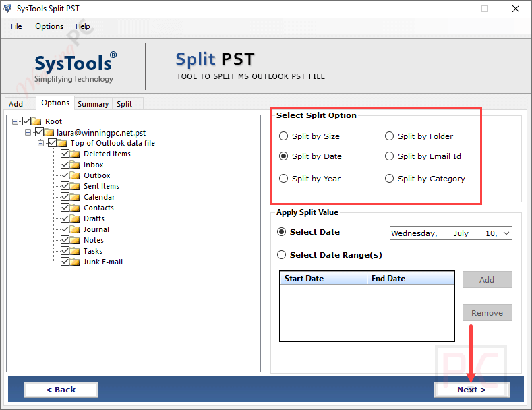Viewport: 532px width, 410px height.
Task: Collapse the Root tree node
Action: (x=15, y=121)
